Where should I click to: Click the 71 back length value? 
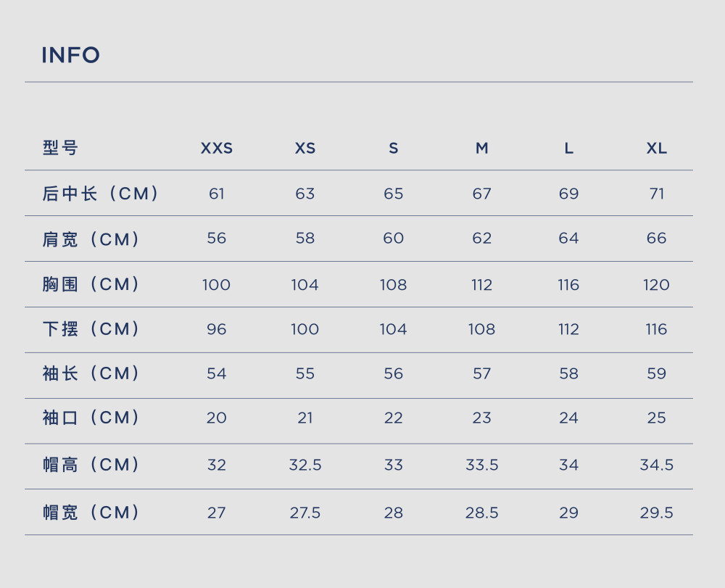click(x=657, y=194)
